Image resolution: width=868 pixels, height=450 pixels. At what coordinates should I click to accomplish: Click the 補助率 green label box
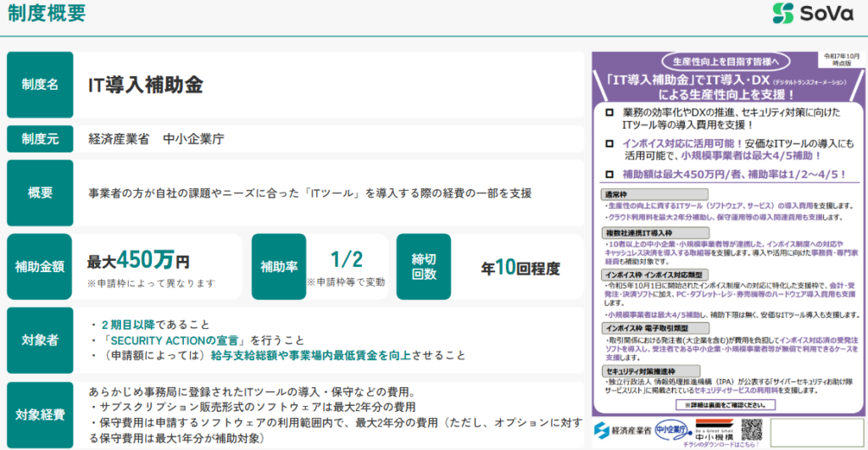click(x=279, y=266)
